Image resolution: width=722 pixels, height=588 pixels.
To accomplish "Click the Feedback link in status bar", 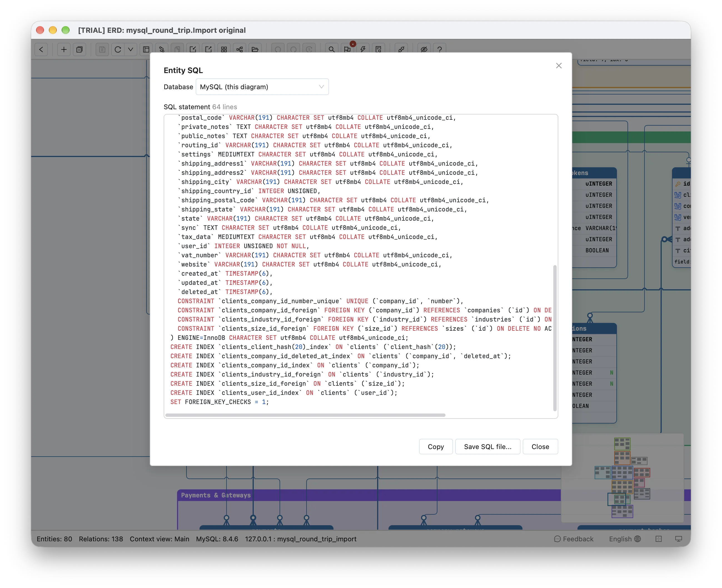I will click(x=574, y=539).
